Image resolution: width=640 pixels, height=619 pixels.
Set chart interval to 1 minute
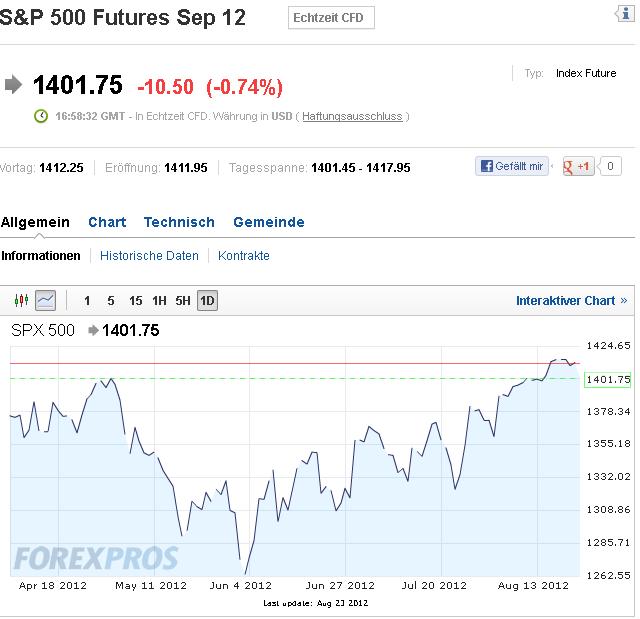[87, 301]
